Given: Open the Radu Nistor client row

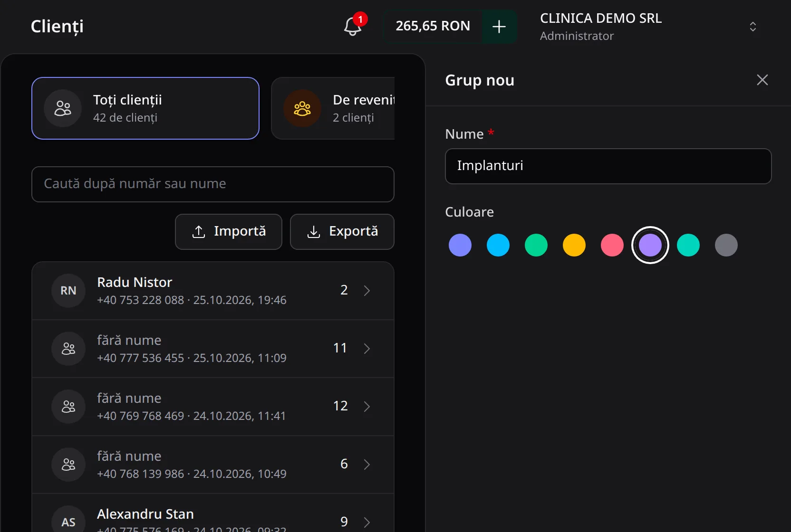Looking at the screenshot, I should click(x=213, y=291).
